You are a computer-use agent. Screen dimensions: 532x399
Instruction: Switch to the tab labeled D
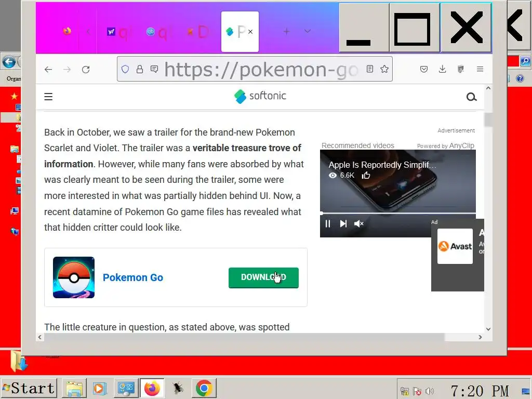(198, 32)
